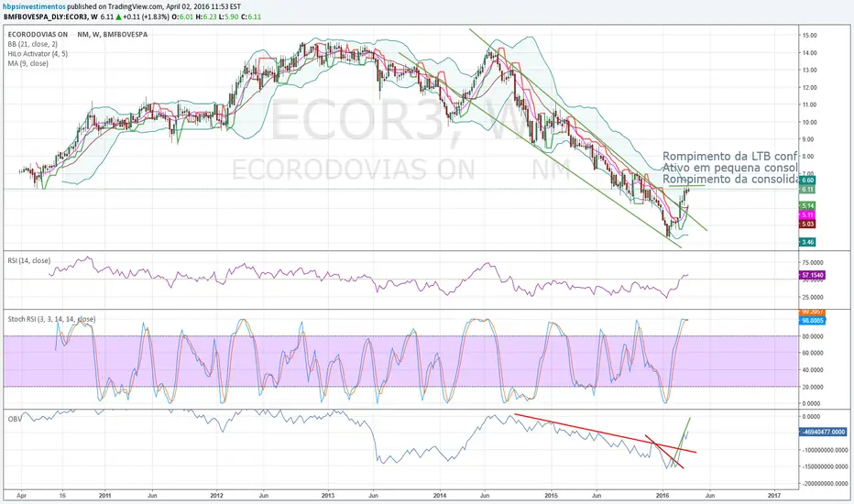This screenshot has width=854, height=504.
Task: Click the Stoch RSI (3, 3, 14, 14, close) label
Action: [51, 319]
